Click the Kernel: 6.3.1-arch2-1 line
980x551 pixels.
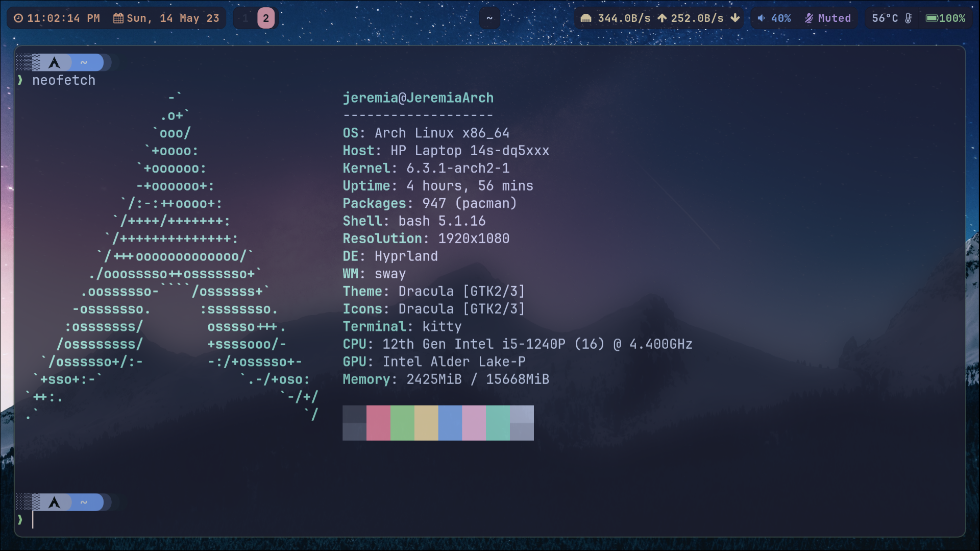point(426,168)
